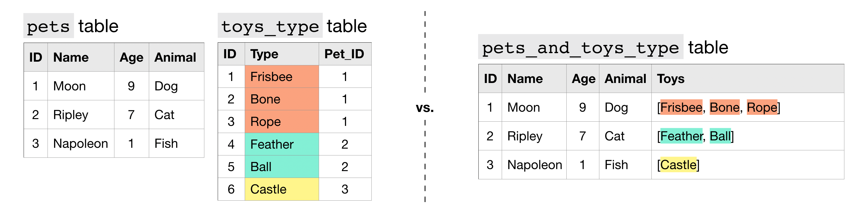Select Napoleon in the pets table
The image size is (868, 212).
coord(81,143)
